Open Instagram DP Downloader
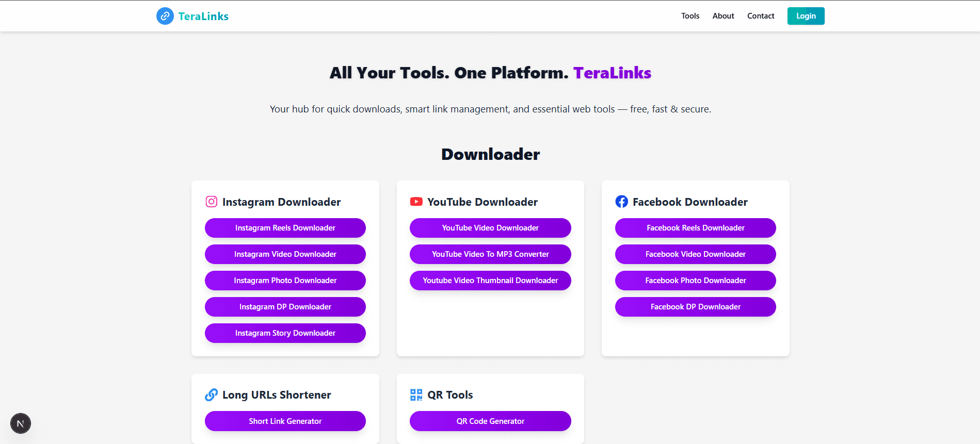Viewport: 980px width, 444px height. pyautogui.click(x=285, y=307)
